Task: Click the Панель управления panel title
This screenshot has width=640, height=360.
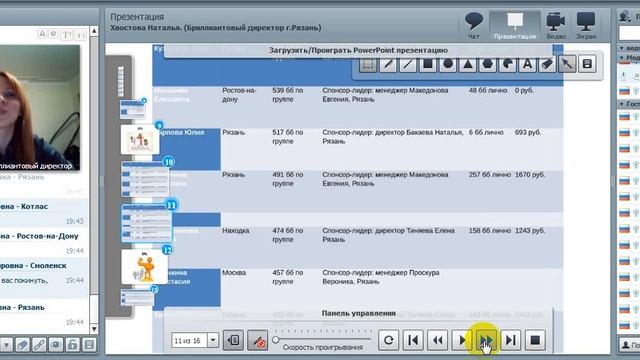Action: (x=358, y=313)
